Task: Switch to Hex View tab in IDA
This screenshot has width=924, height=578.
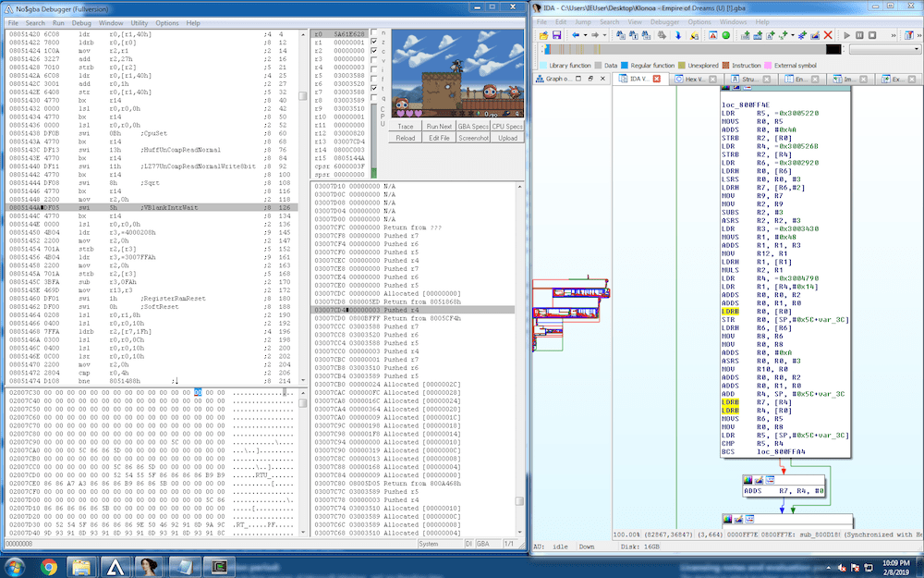Action: pyautogui.click(x=695, y=79)
